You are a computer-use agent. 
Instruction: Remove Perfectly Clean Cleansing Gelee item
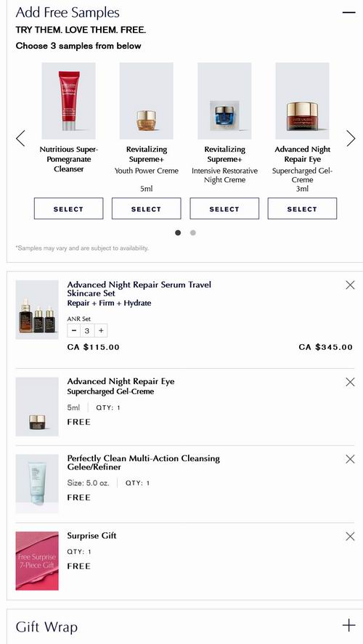350,459
